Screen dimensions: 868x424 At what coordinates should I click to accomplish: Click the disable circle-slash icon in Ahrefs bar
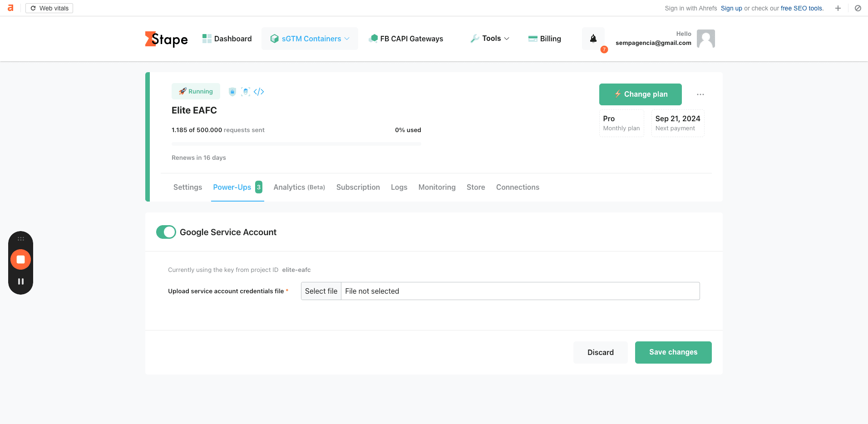point(858,8)
